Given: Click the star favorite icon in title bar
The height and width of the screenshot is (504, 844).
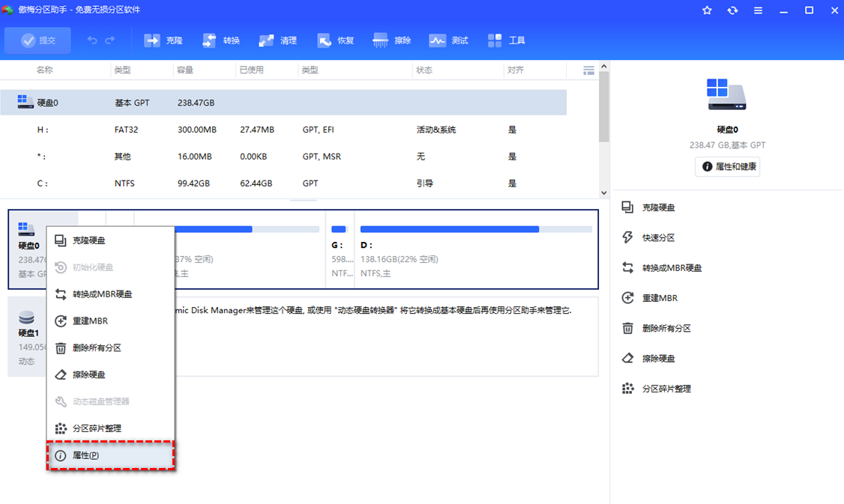Looking at the screenshot, I should [x=708, y=10].
